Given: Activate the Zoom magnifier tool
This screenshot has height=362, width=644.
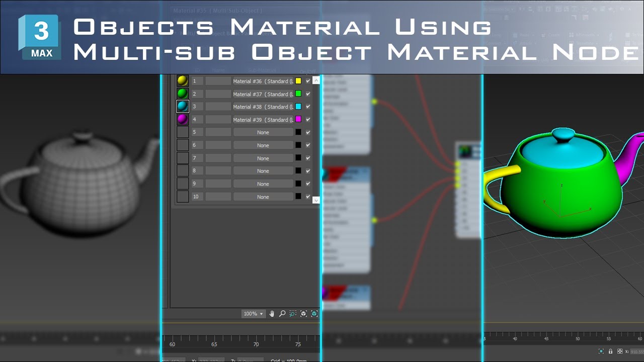Looking at the screenshot, I should [x=282, y=314].
